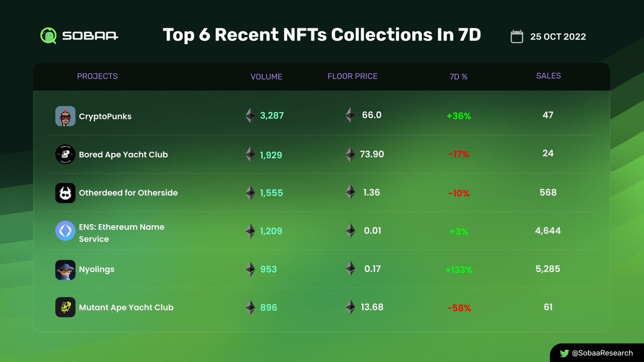Viewport: 644px width, 362px height.
Task: Click the ETH icon beside floor price 66.0
Action: pos(350,115)
